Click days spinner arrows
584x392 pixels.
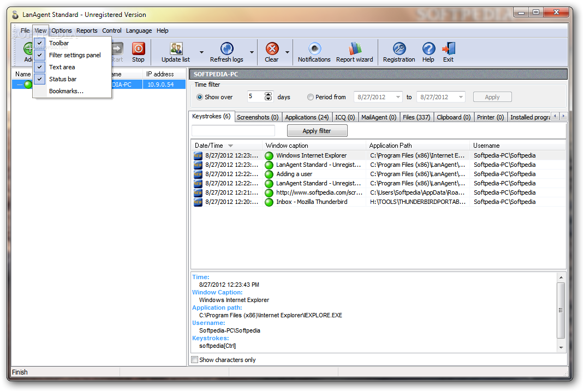pos(268,97)
